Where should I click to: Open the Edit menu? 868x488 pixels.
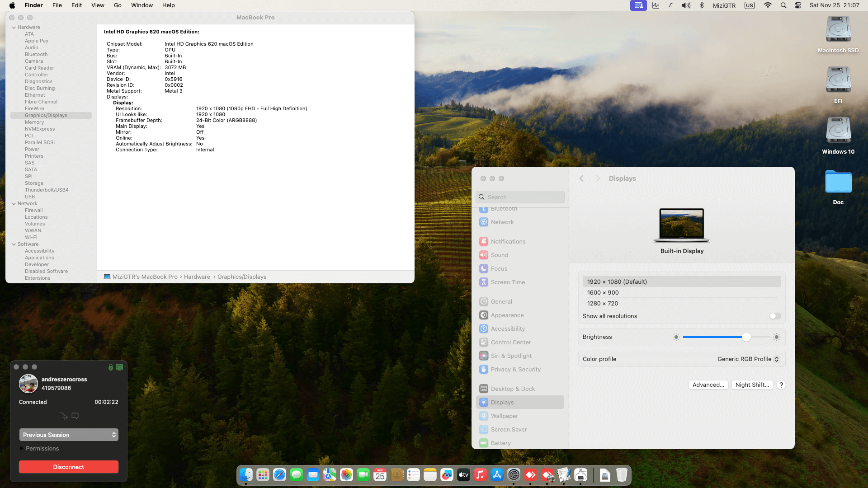76,5
